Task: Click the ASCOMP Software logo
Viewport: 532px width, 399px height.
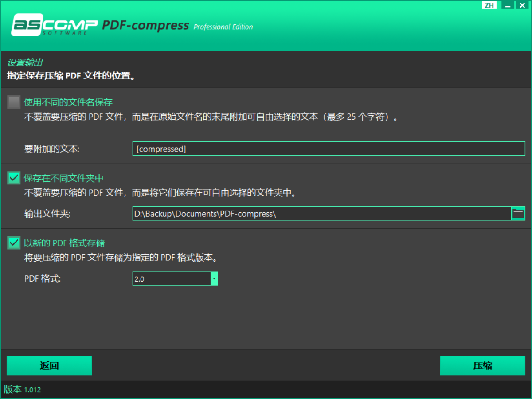Action: pos(54,25)
